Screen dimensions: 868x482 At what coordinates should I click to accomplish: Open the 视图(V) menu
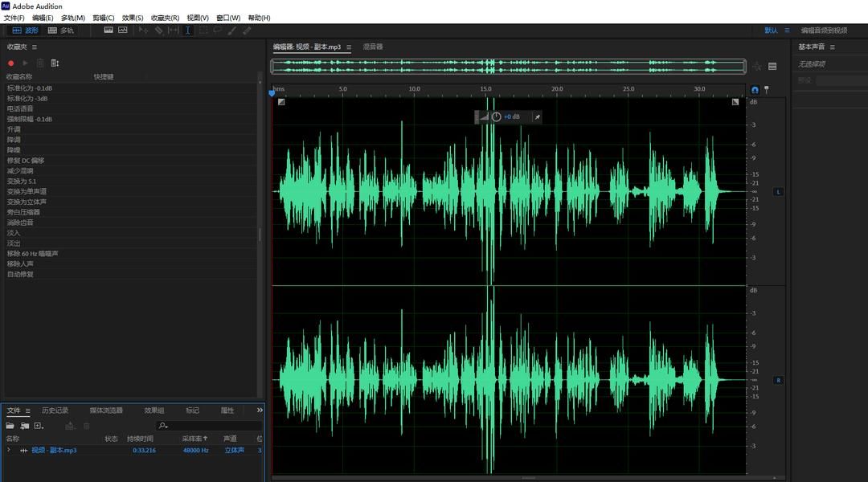click(198, 18)
